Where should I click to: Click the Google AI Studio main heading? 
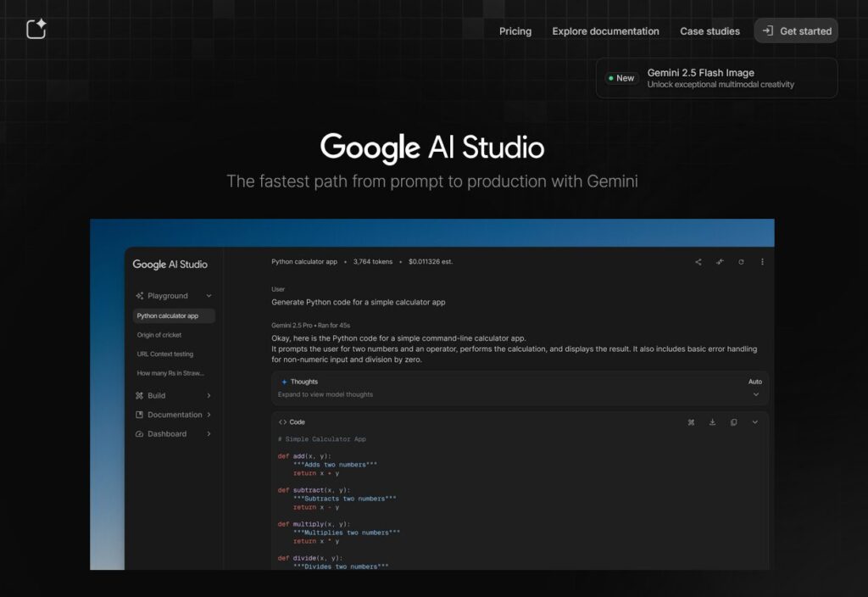pos(431,148)
